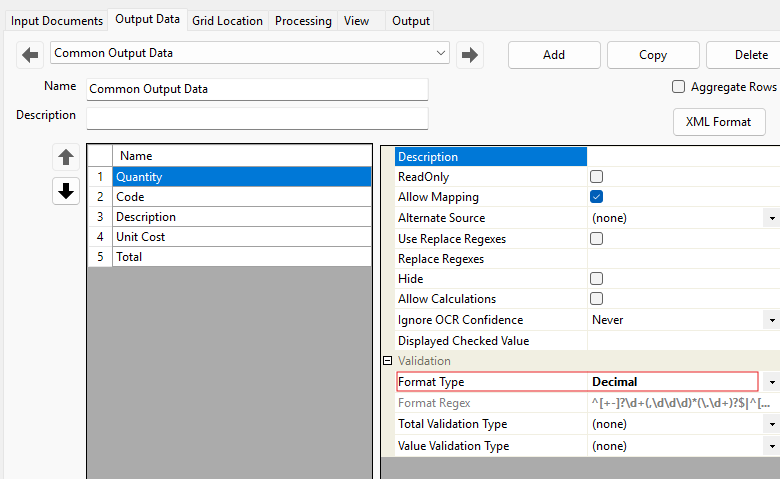Open the Common Output Data dropdown
This screenshot has width=780, height=479.
pos(441,53)
